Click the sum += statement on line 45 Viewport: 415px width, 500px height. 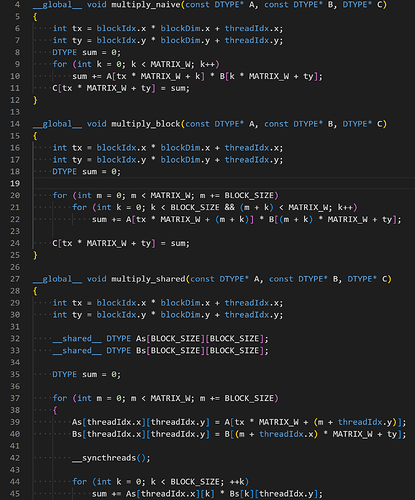[x=207, y=494]
